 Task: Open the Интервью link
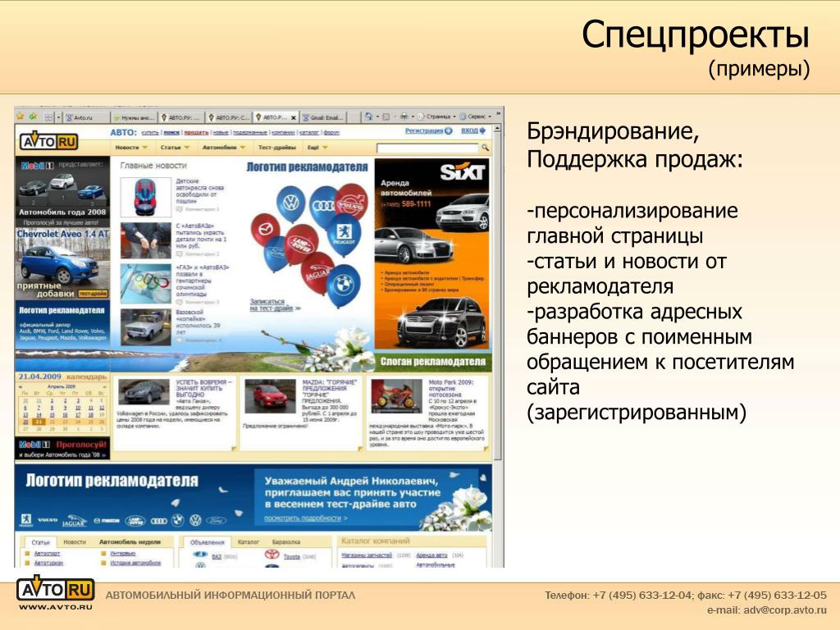[123, 554]
